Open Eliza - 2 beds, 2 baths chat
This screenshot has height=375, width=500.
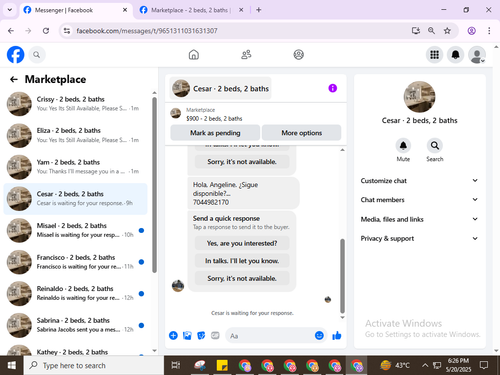tap(75, 135)
